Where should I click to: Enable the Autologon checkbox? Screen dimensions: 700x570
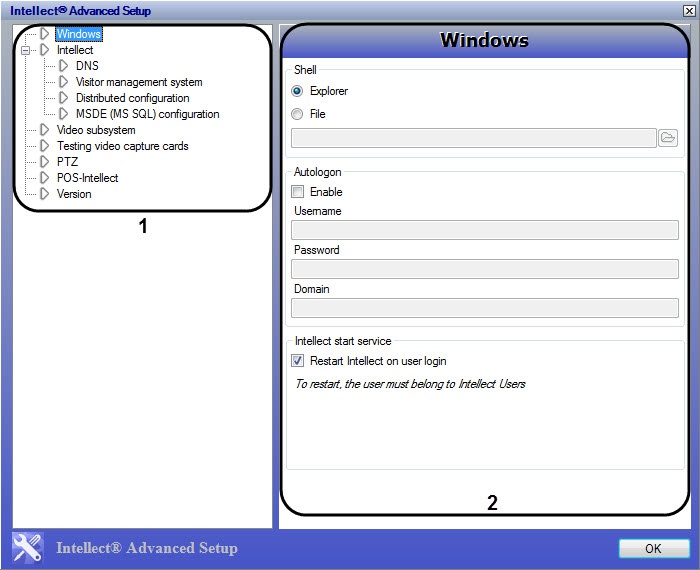tap(297, 192)
